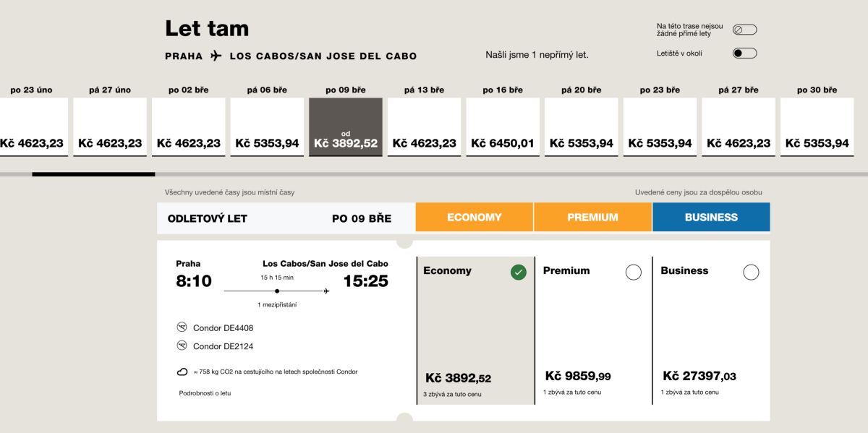
Task: Click the stopover dot on the flight route line
Action: (277, 291)
